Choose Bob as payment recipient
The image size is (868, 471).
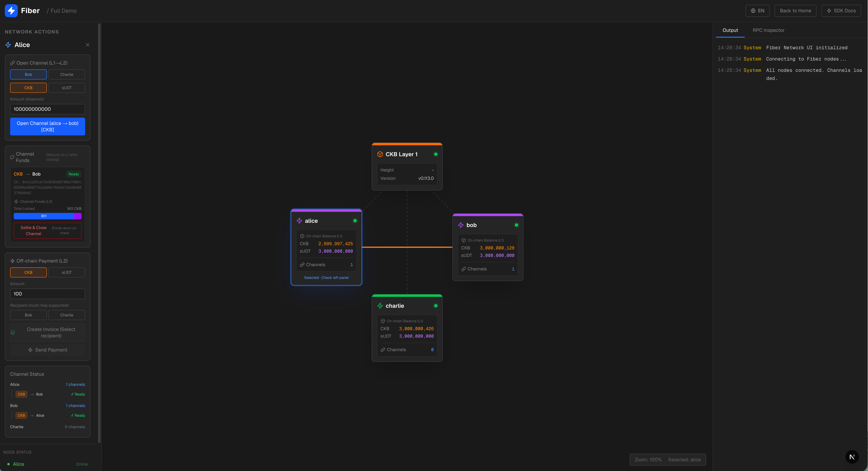[x=28, y=315]
